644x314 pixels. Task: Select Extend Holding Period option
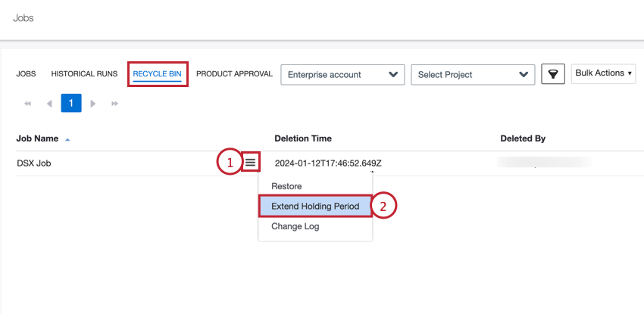pyautogui.click(x=315, y=206)
